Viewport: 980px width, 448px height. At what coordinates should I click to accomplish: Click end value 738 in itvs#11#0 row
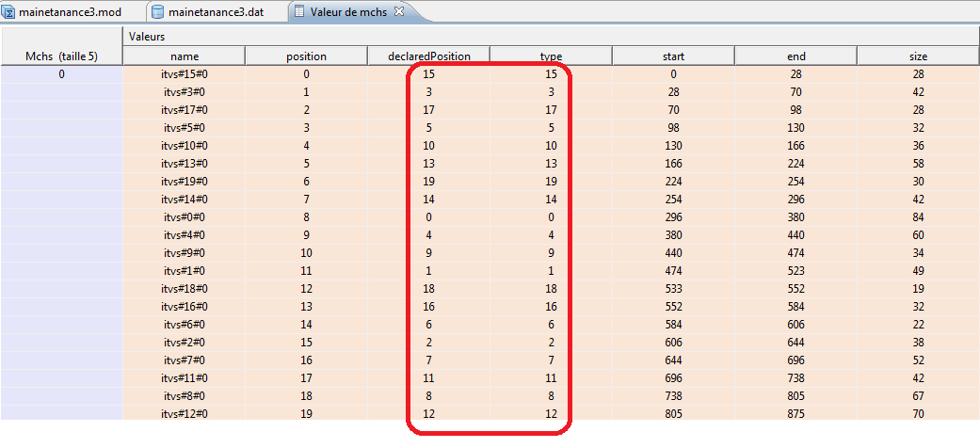[795, 378]
